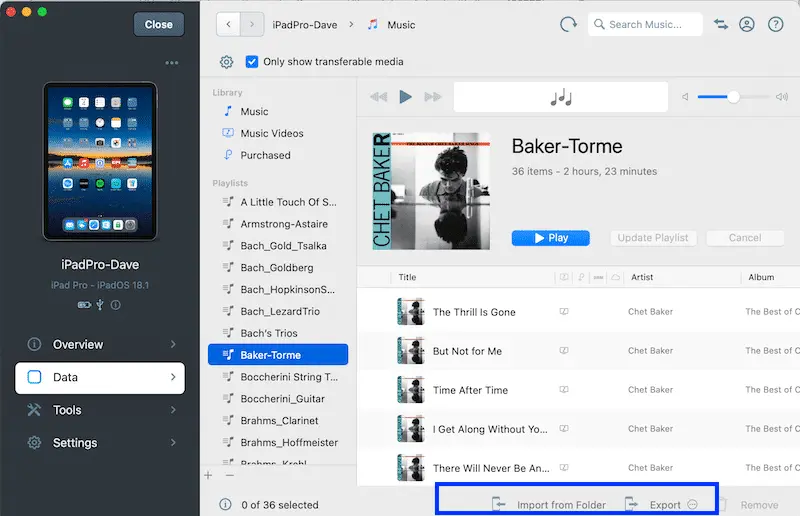Open the transfer arrows icon
This screenshot has height=516, width=800.
(x=720, y=24)
